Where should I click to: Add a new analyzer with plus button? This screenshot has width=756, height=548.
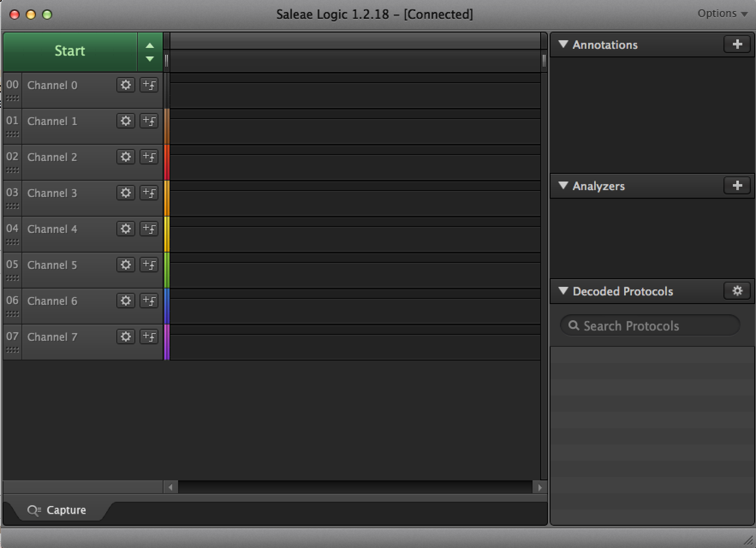pos(737,185)
